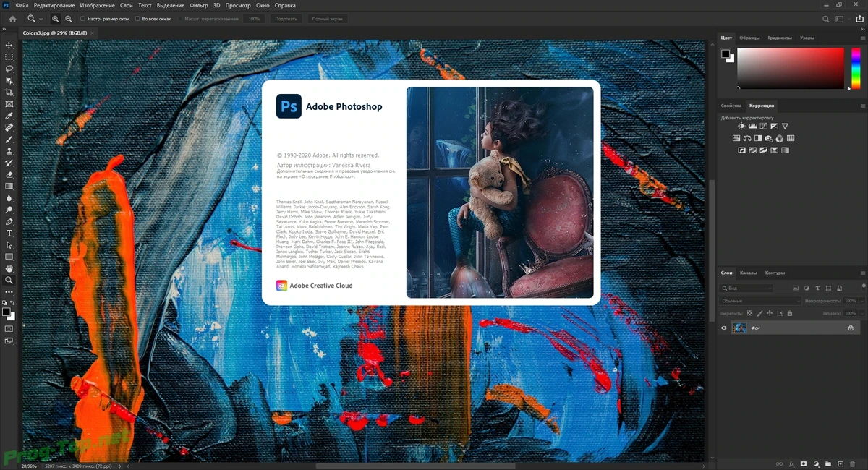Select the Rectangular Marquee tool

(9, 57)
